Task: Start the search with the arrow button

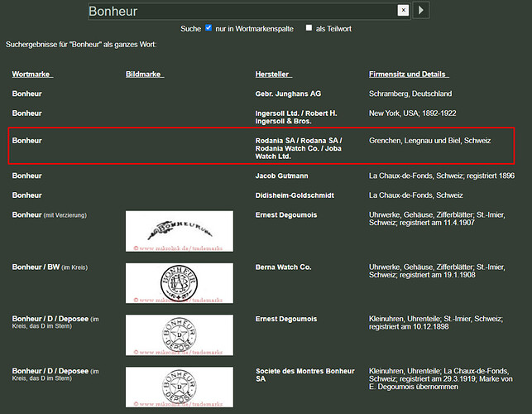Action: point(420,10)
